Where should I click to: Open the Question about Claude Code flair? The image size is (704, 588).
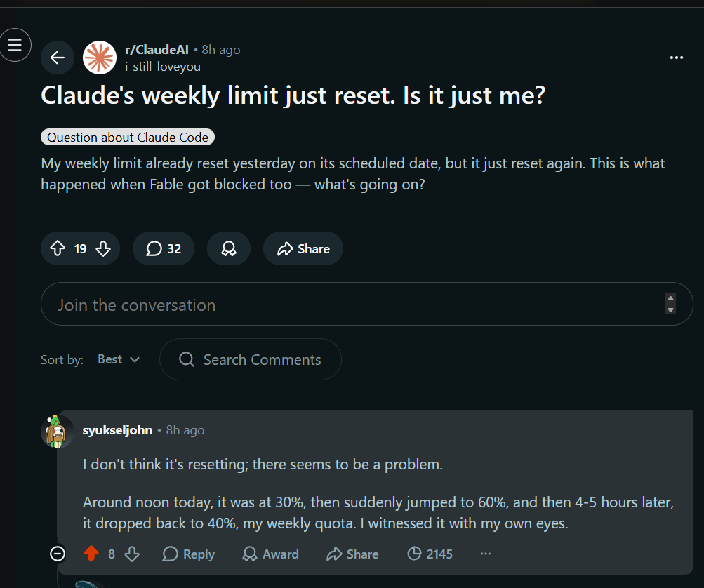coord(128,137)
